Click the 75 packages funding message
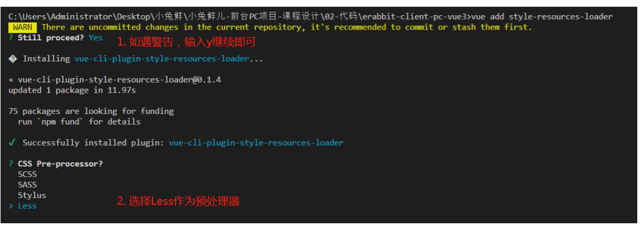Image resolution: width=644 pixels, height=230 pixels. click(x=91, y=111)
